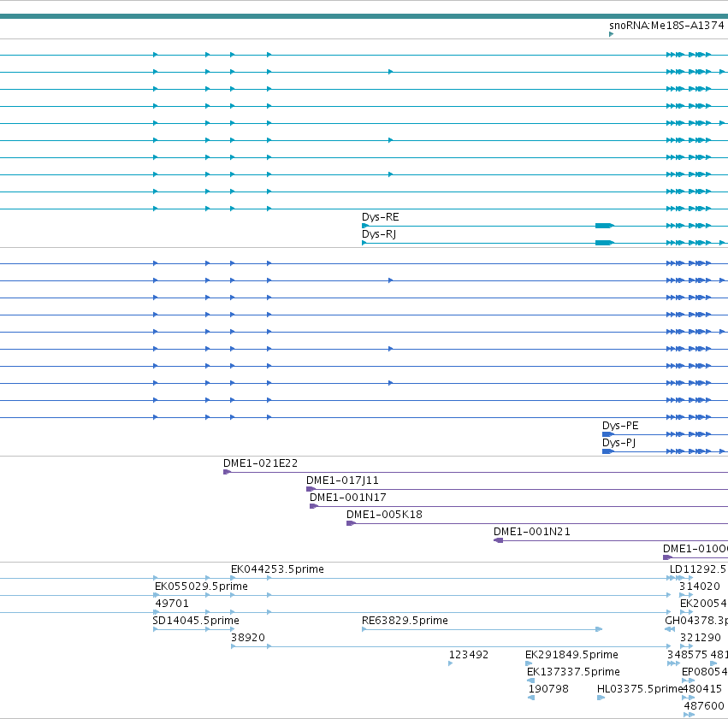Click the reverse arrow glyph beneath 190798
Image resolution: width=728 pixels, height=719 pixels.
coord(531,698)
